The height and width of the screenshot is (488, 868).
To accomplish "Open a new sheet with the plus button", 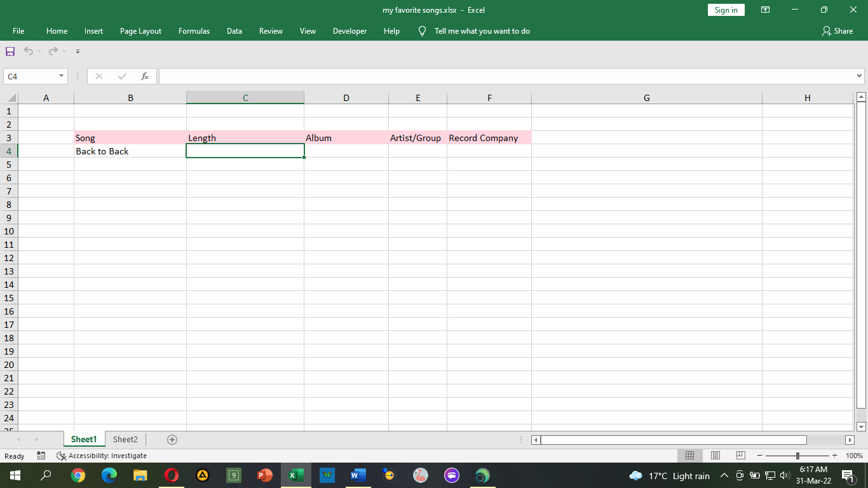I will (x=171, y=439).
